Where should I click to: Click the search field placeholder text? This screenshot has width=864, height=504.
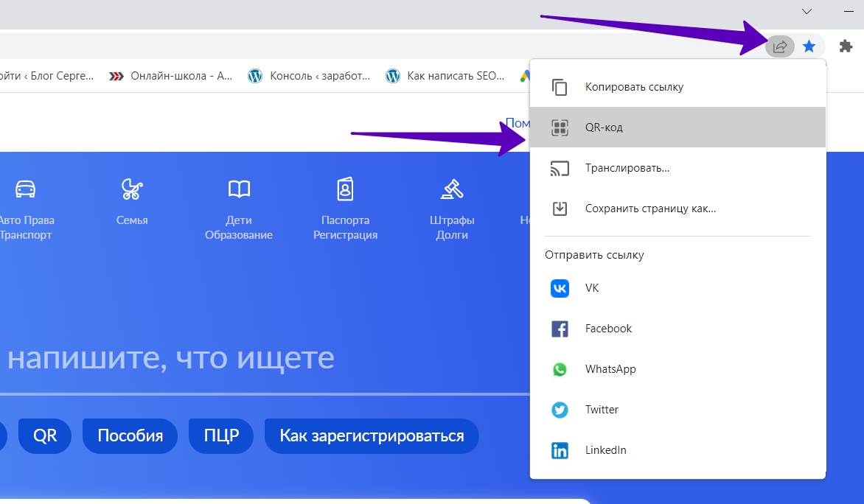[171, 358]
